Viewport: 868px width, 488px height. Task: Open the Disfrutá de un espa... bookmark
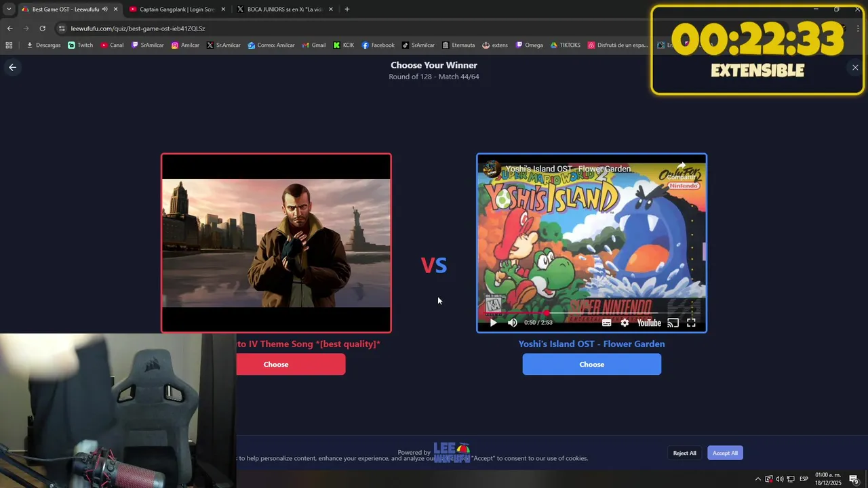[618, 45]
